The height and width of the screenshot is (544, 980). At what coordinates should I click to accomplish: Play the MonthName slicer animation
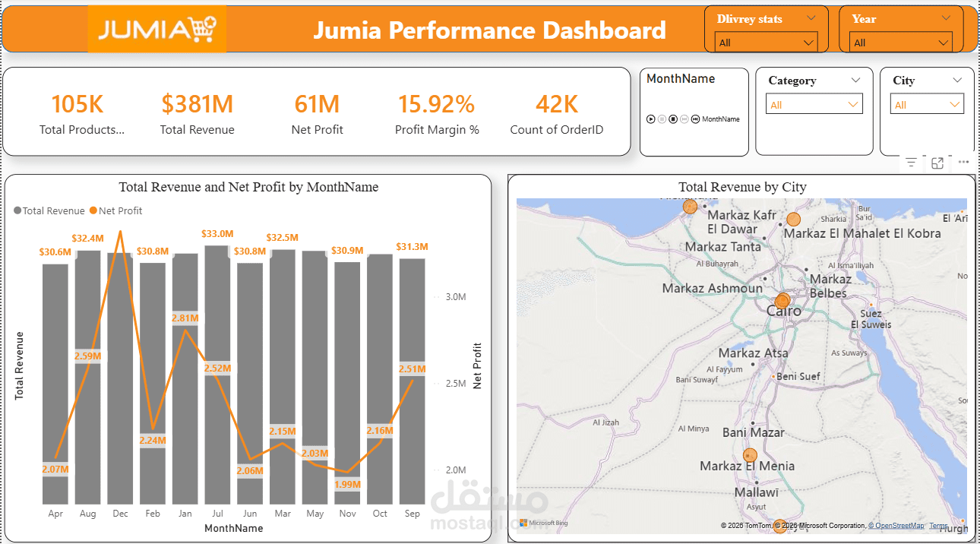point(651,119)
